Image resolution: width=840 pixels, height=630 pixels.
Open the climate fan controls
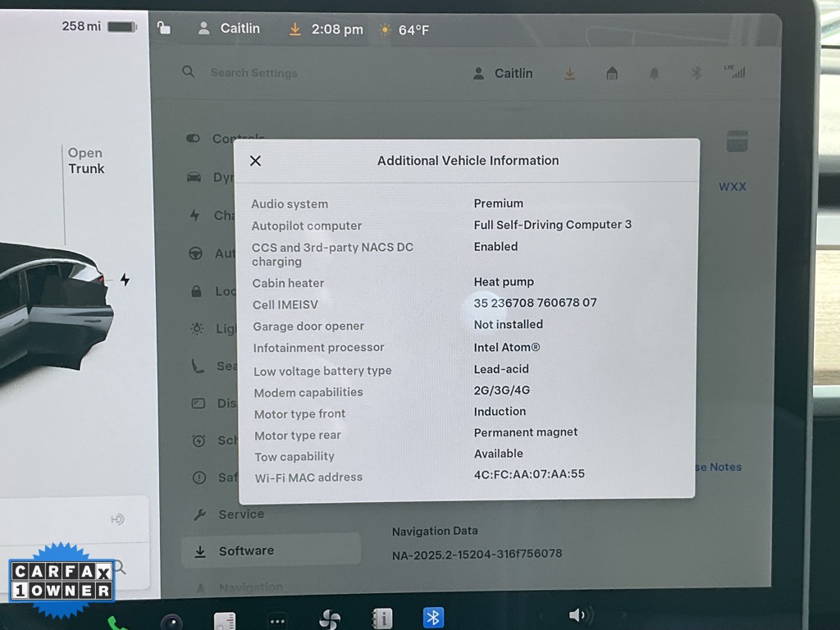pos(330,619)
